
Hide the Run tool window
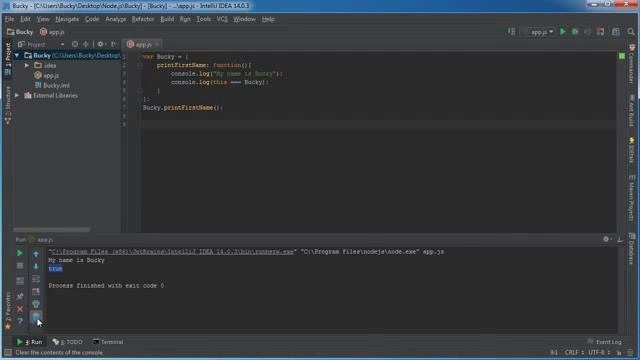(x=620, y=240)
